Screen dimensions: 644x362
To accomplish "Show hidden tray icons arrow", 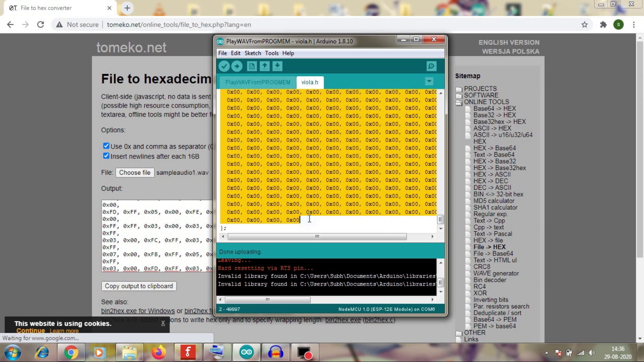I will click(x=546, y=353).
